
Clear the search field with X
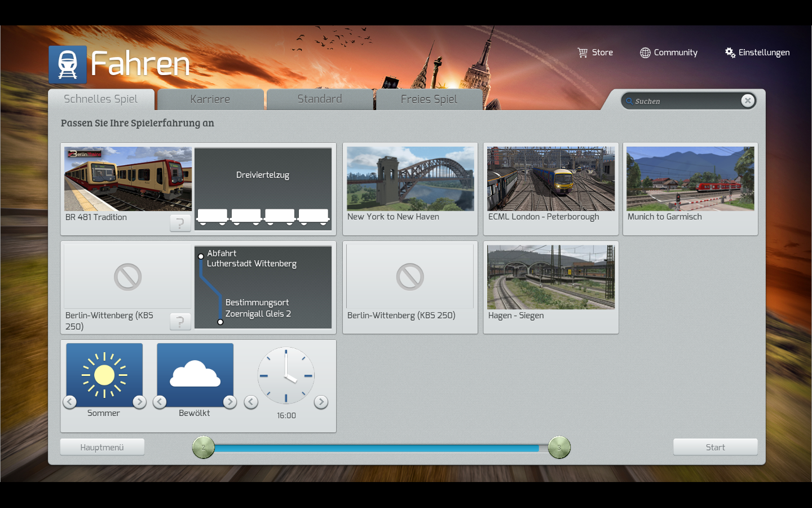point(748,100)
